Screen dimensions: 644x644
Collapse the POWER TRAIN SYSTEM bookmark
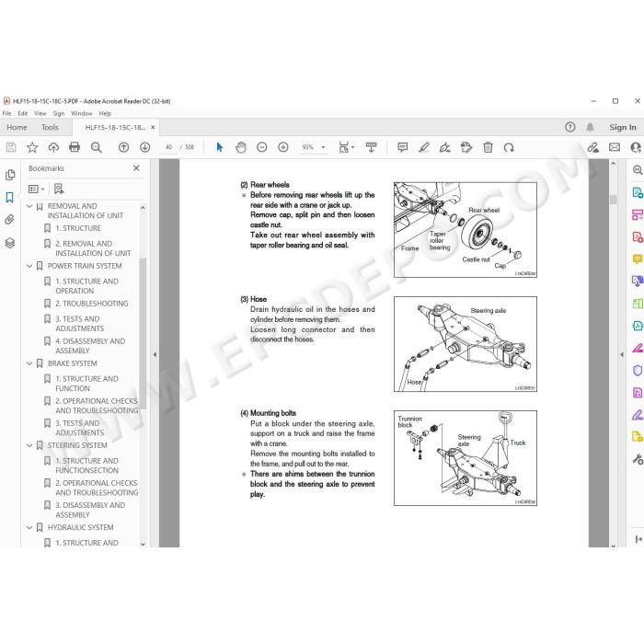click(x=29, y=266)
